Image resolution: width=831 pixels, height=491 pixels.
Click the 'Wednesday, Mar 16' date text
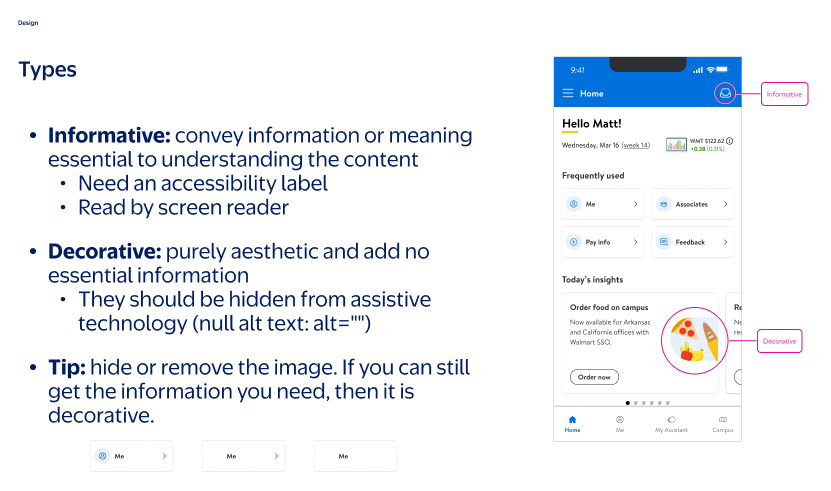pyautogui.click(x=590, y=145)
